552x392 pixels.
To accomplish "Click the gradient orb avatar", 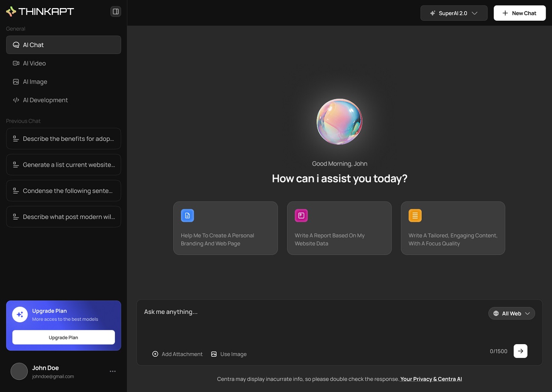I will tap(339, 122).
